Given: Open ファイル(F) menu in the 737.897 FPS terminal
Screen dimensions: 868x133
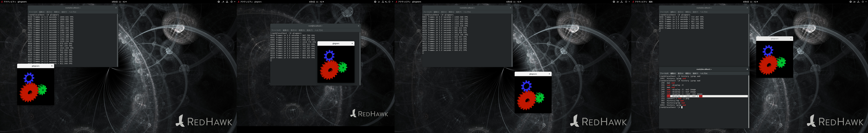Looking at the screenshot, I should [x=664, y=12].
